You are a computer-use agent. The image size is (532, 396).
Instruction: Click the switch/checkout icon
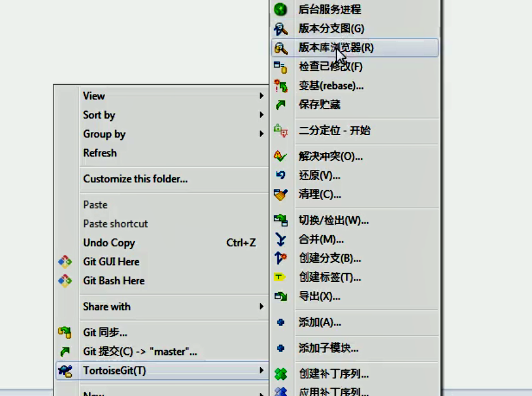[280, 220]
